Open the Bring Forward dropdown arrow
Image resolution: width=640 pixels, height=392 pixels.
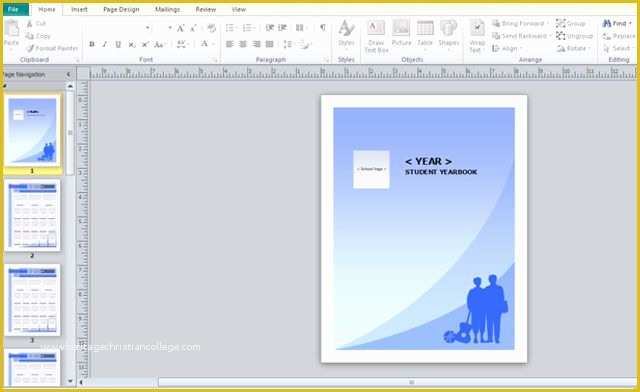547,24
